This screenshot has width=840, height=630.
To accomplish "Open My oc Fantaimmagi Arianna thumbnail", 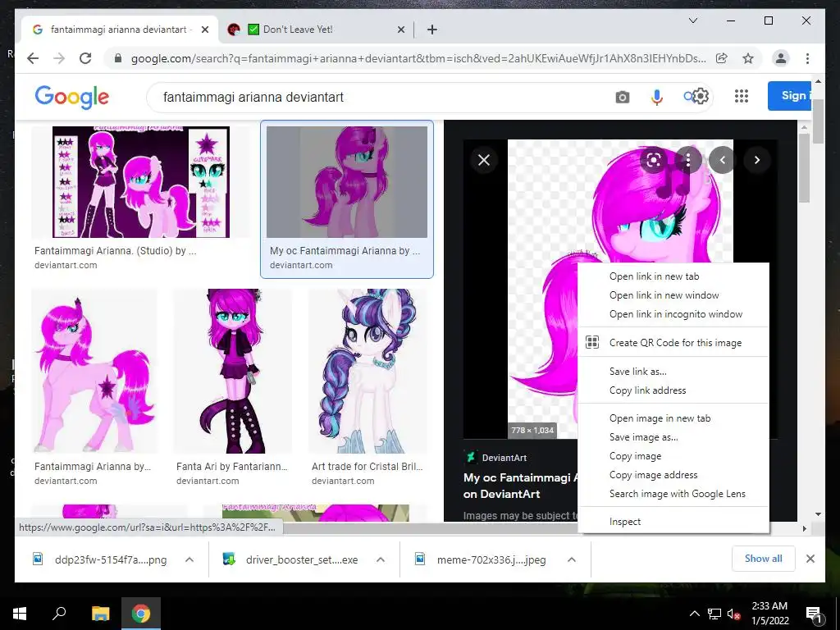I will point(347,181).
